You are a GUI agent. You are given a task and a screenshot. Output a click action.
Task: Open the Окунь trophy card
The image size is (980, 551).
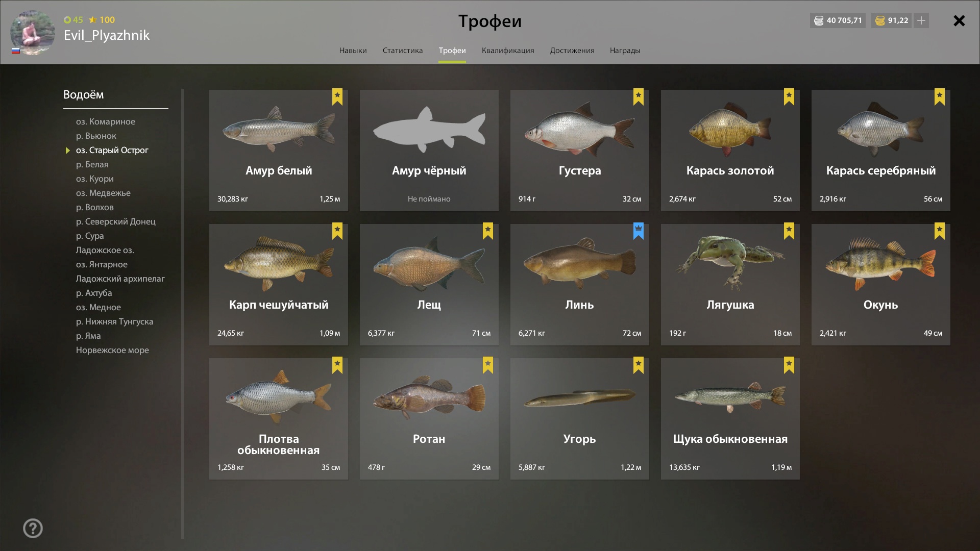tap(880, 285)
